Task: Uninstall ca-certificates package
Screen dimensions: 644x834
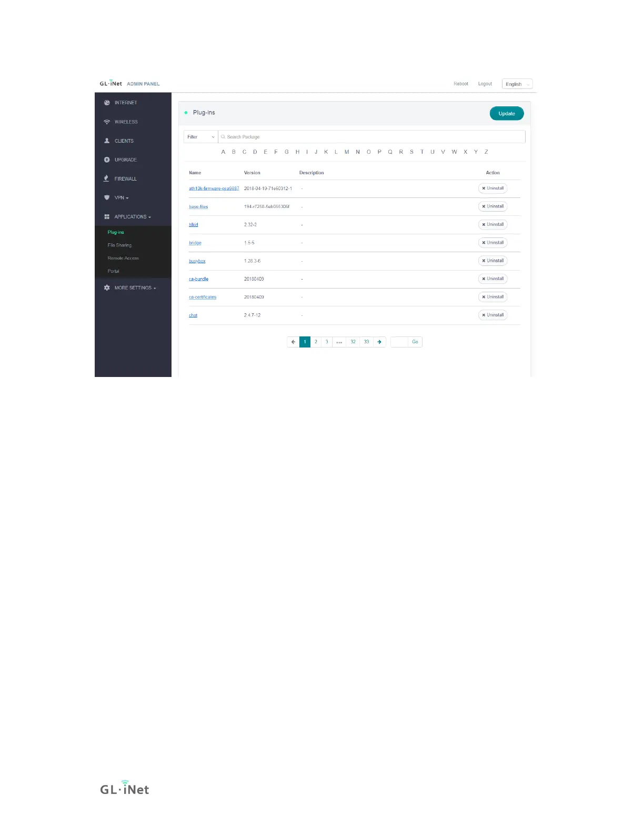Action: pos(492,297)
